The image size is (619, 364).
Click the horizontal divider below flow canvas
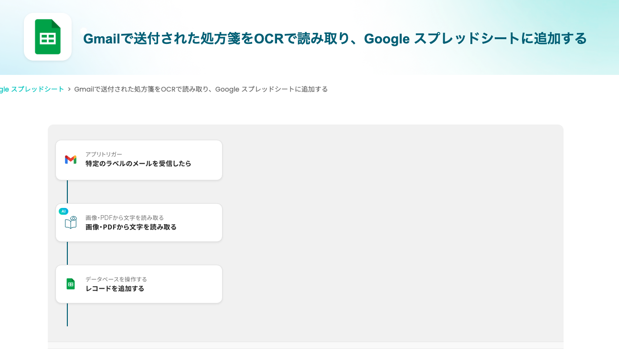306,345
